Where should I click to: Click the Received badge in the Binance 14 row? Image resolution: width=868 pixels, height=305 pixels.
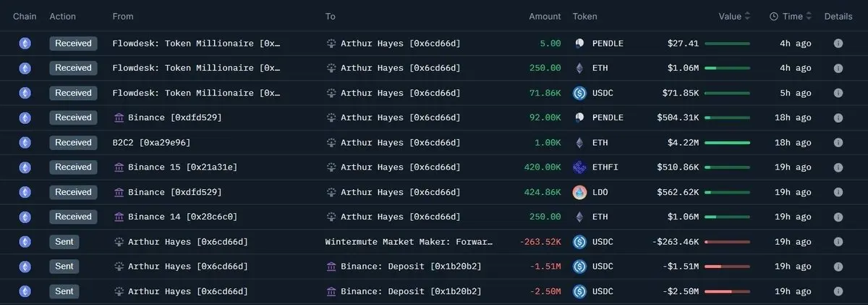click(x=73, y=217)
